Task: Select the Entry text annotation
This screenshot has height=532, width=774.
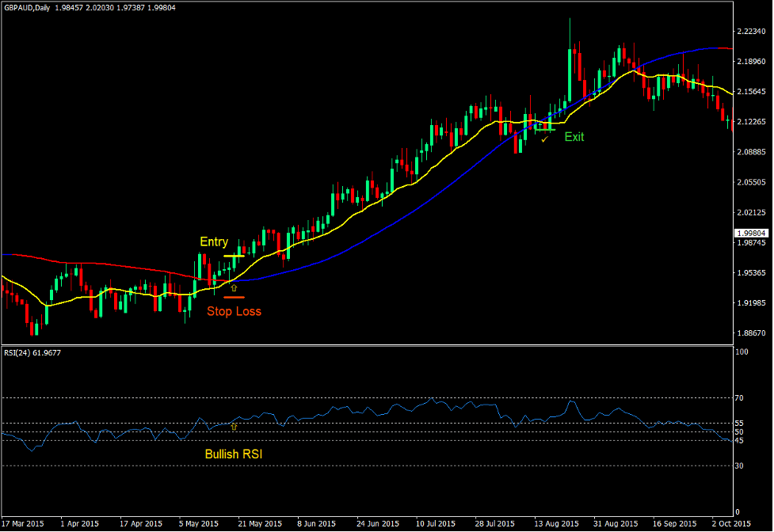Action: [213, 241]
